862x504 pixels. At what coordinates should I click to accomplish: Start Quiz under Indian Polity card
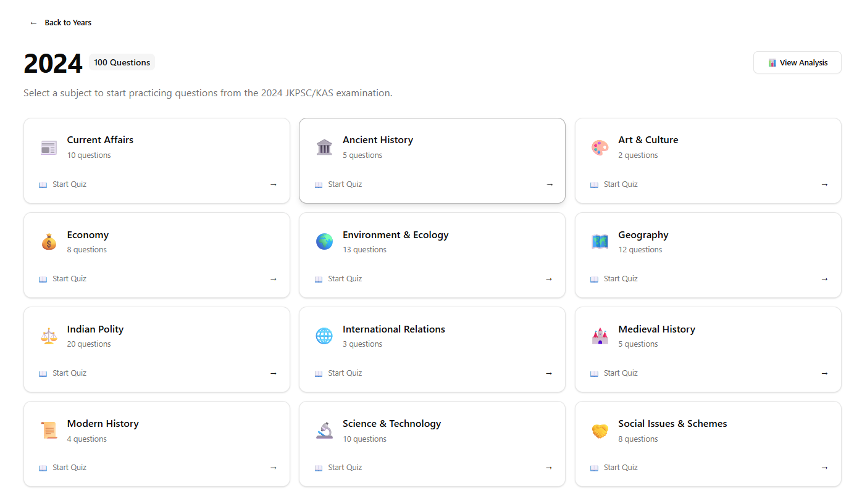[x=69, y=373]
